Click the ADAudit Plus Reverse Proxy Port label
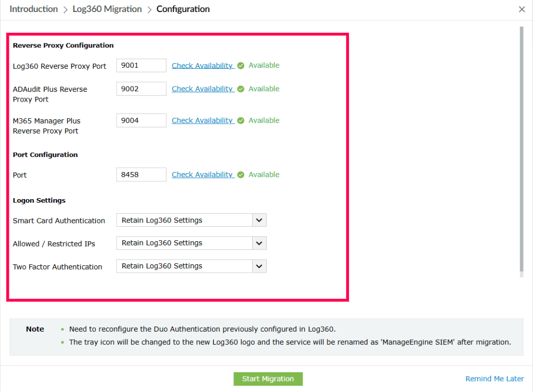Viewport: 533px width, 392px height. [50, 94]
